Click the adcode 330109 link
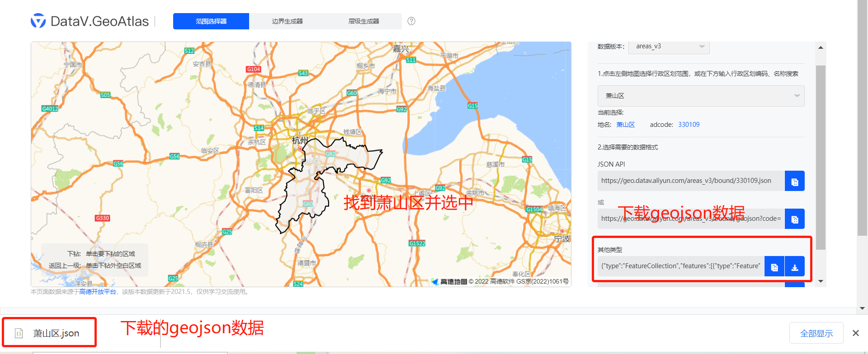Image resolution: width=868 pixels, height=354 pixels. pos(689,125)
